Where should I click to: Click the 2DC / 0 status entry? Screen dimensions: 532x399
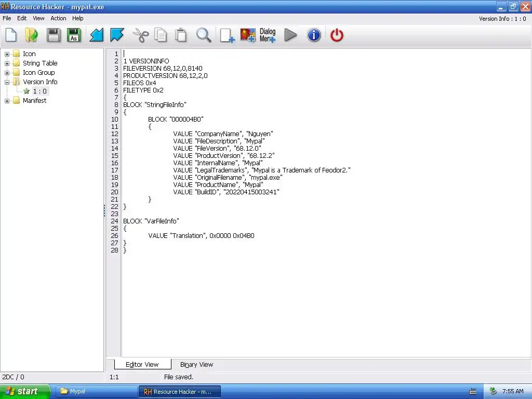(x=13, y=377)
